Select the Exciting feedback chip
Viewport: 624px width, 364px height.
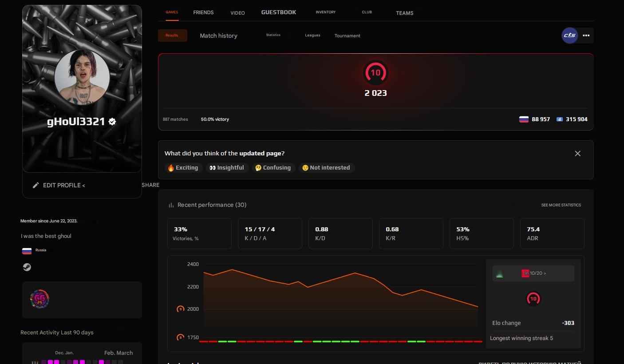tap(183, 168)
